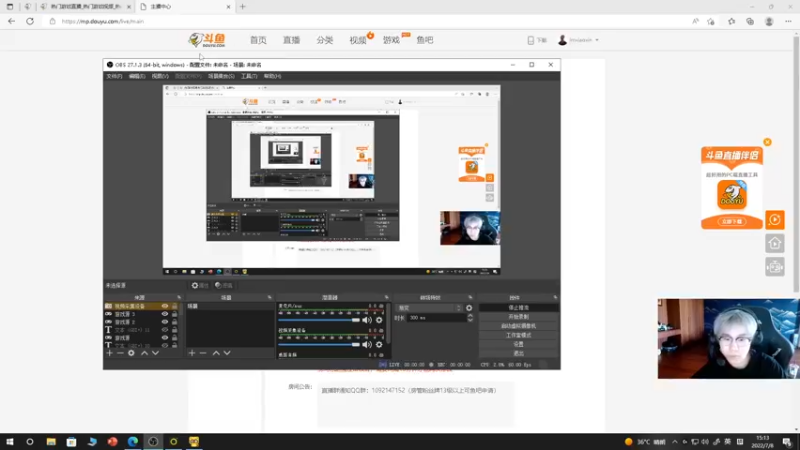Screen dimensions: 800x450
Task: Move selected source up in sources list
Action: (144, 353)
